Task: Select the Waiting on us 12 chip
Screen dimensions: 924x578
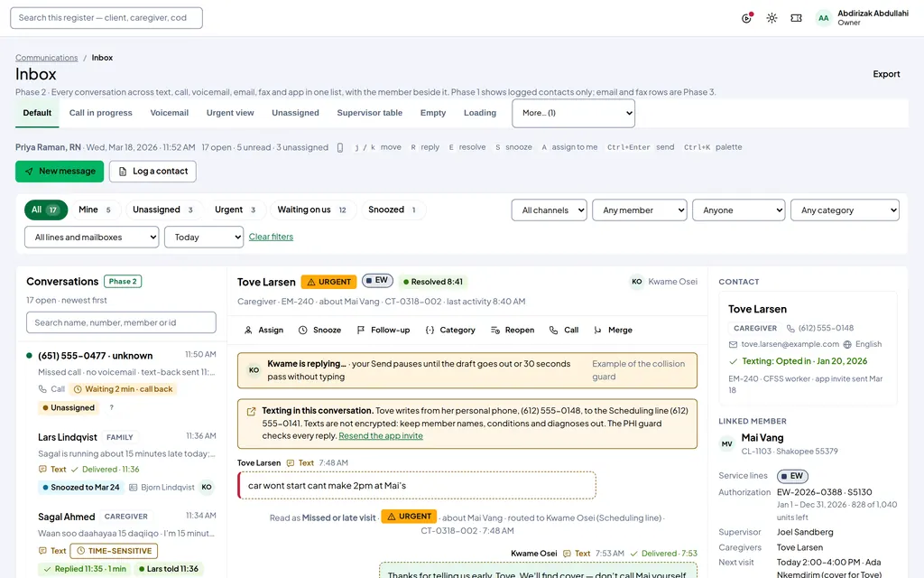Action: [312, 210]
